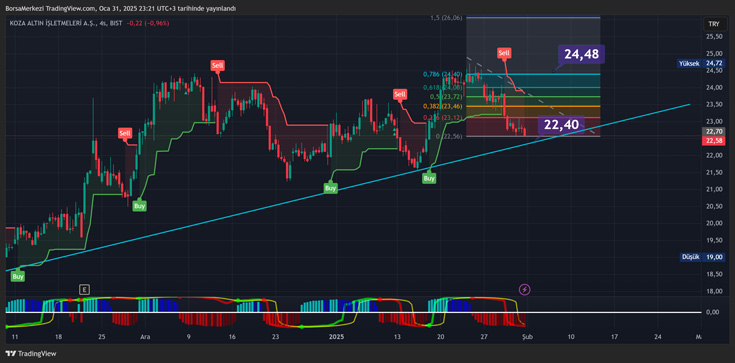Click the purple lightning bolt icon

[x=525, y=289]
